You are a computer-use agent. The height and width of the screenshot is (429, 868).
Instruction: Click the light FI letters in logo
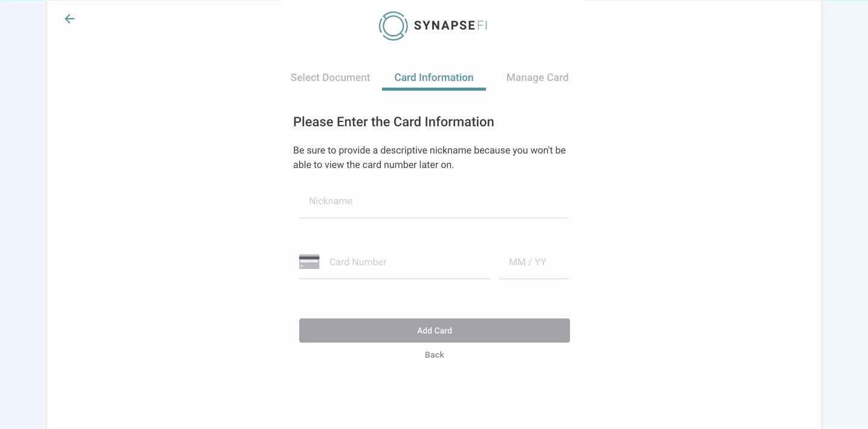482,25
